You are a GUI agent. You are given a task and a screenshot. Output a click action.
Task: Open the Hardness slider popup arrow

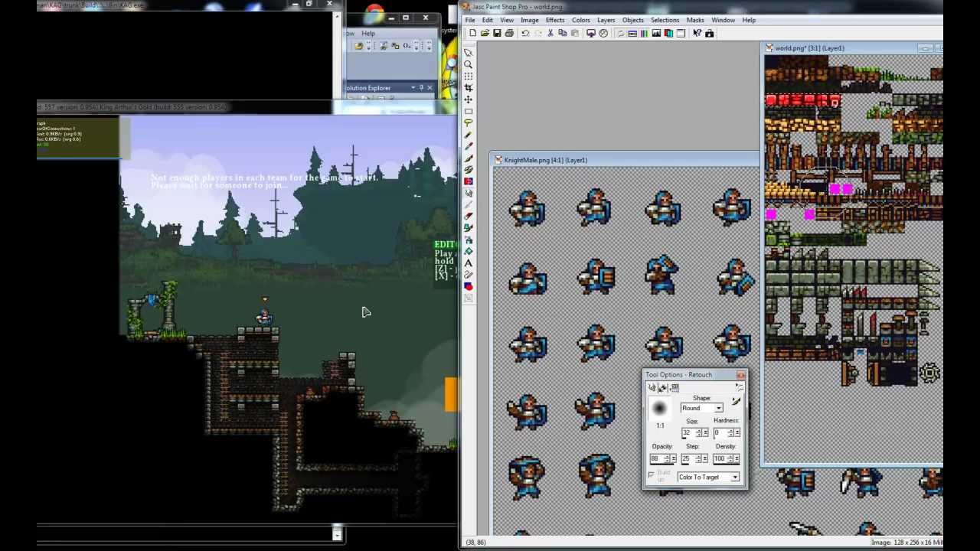tap(737, 432)
